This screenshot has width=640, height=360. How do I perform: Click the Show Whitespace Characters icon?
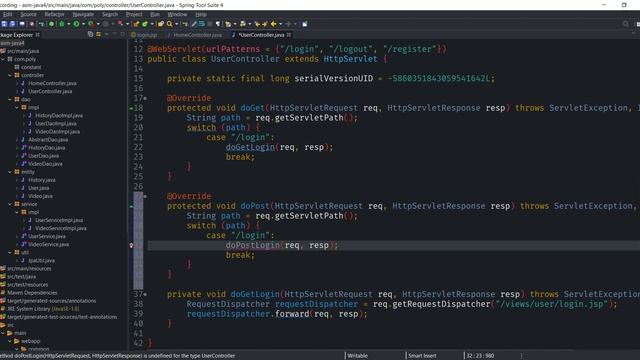pyautogui.click(x=218, y=24)
